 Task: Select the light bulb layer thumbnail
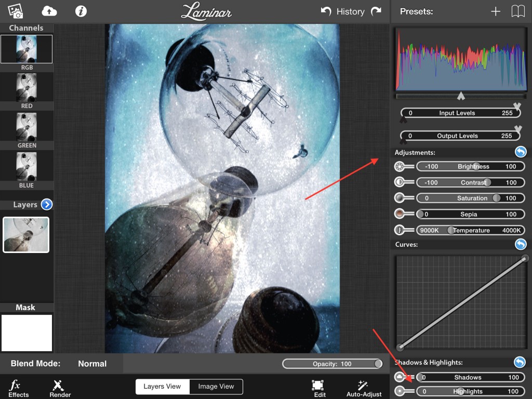(x=26, y=235)
